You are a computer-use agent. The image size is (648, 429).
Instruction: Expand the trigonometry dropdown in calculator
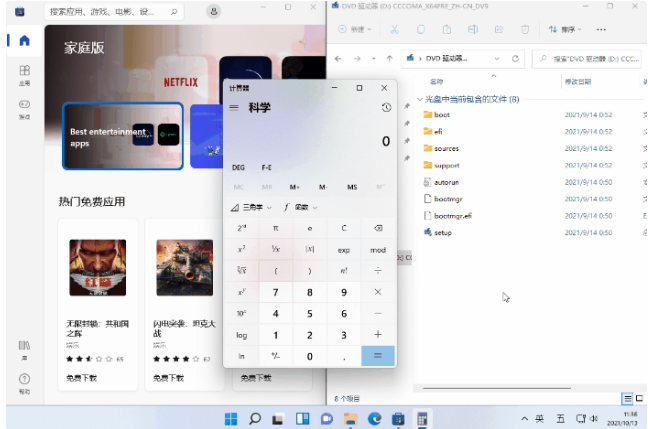tap(251, 207)
